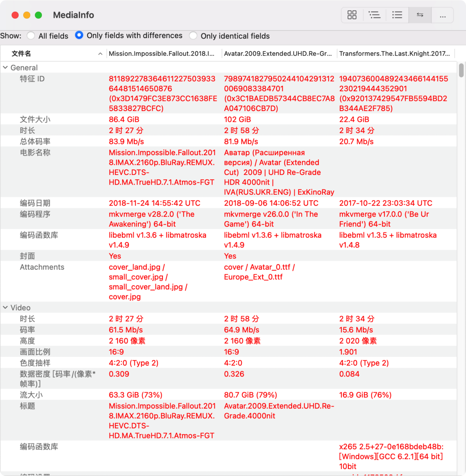The image size is (466, 476).
Task: Click the 总体码率 row label
Action: point(35,142)
